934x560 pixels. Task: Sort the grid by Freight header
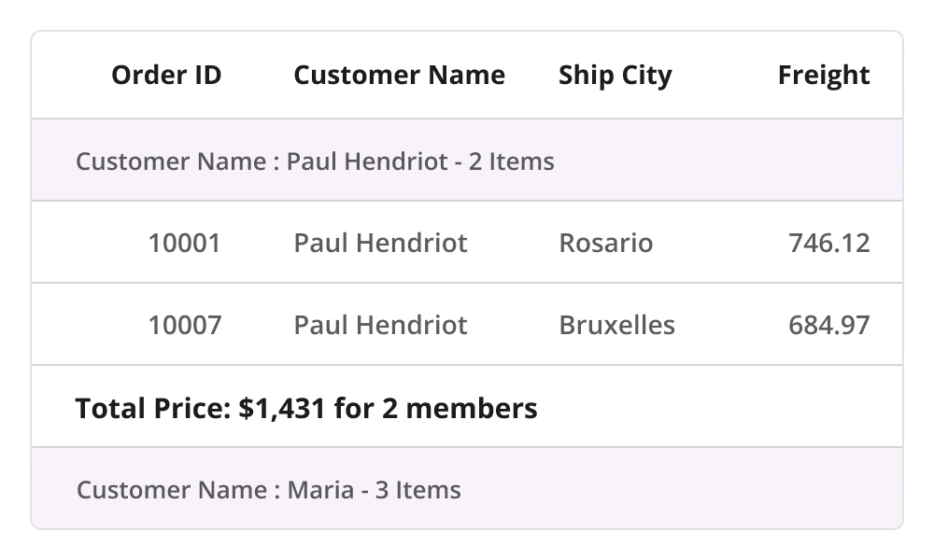tap(823, 76)
